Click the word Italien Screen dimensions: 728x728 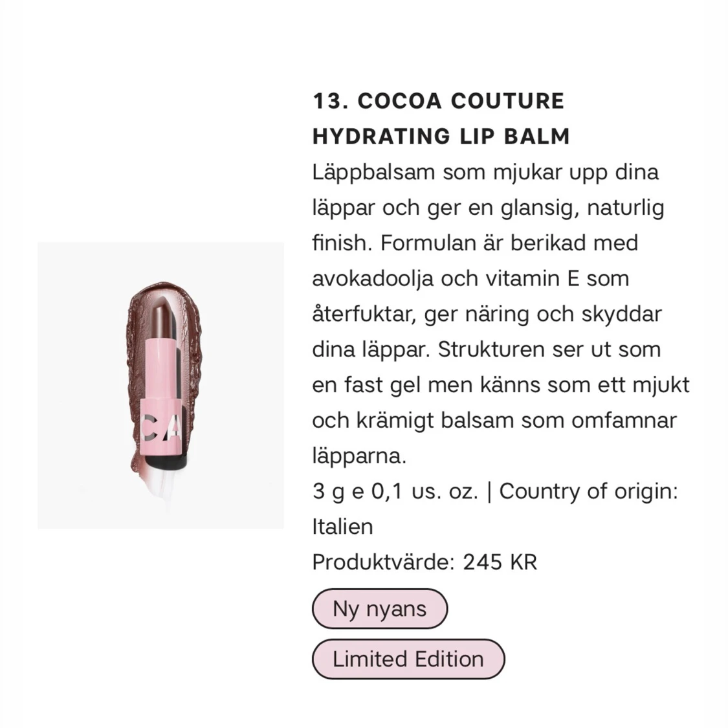click(342, 527)
